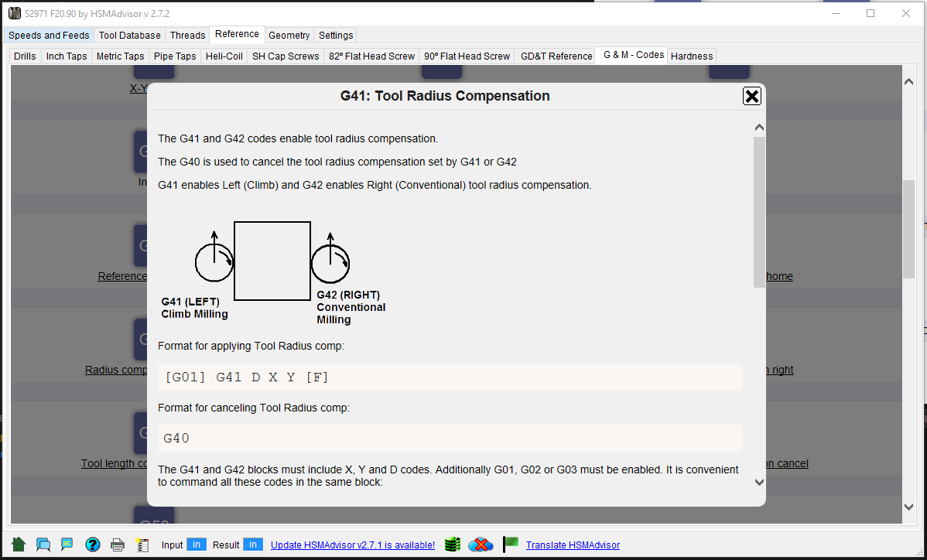Open the Hardness tab
The height and width of the screenshot is (560, 927).
[692, 56]
